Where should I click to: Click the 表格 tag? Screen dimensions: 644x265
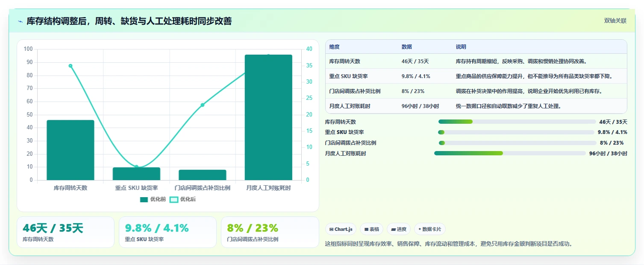click(x=371, y=229)
